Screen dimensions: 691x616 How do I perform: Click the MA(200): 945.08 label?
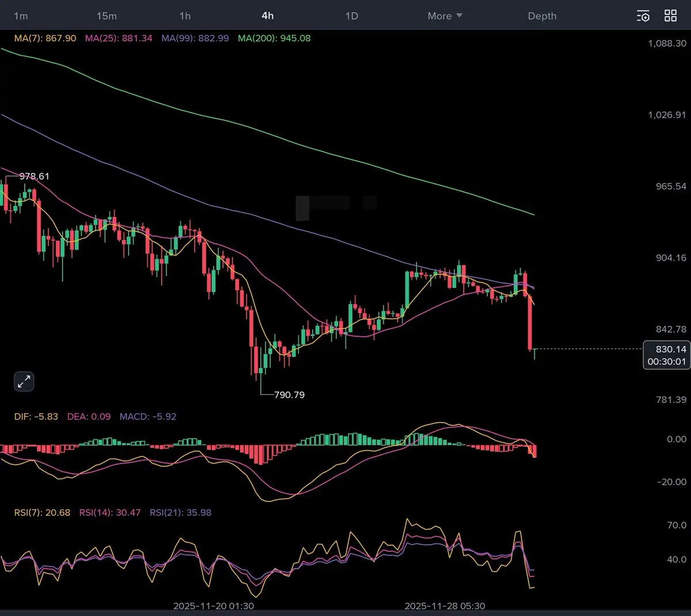[x=274, y=38]
